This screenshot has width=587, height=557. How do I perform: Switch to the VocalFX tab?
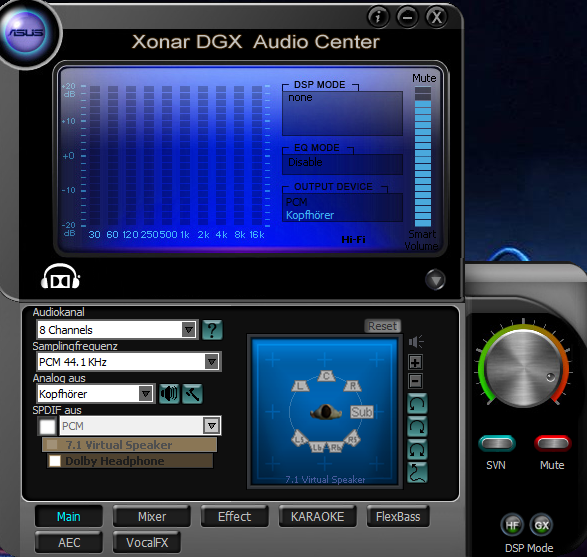(x=147, y=542)
